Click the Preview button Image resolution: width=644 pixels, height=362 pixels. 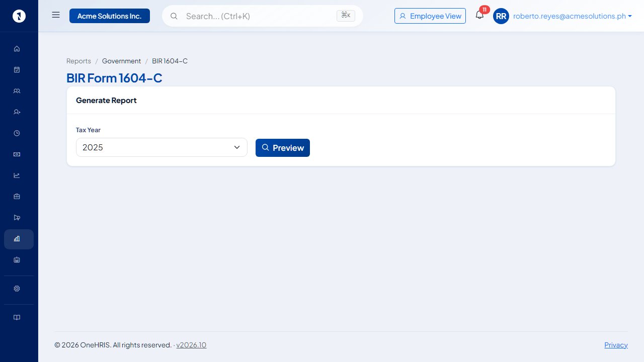(283, 148)
